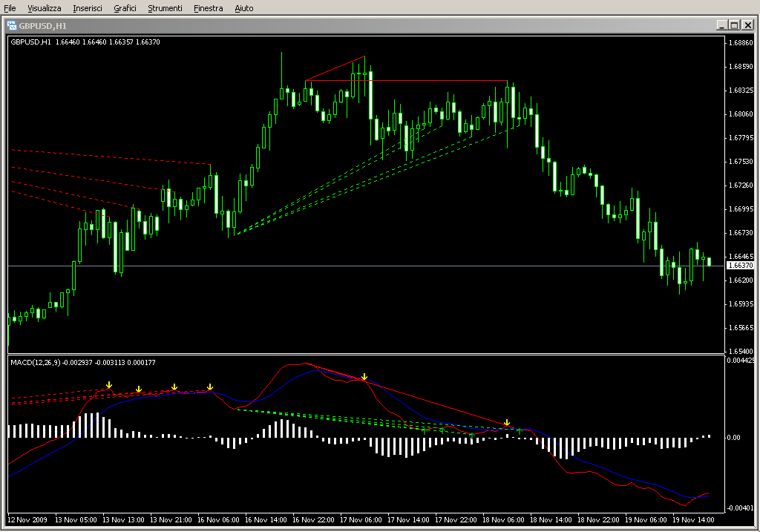Click the 12 Nov 2009 time axis label

click(27, 520)
